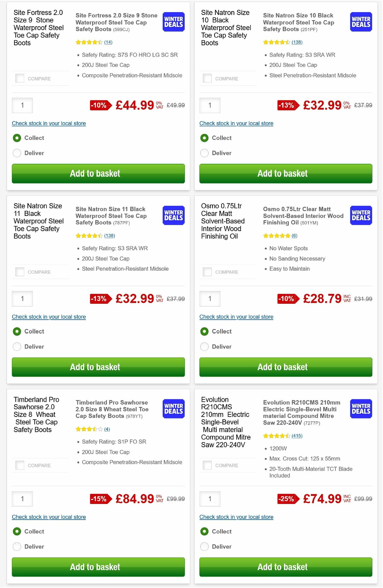
Task: Select Deliver for the Timberland Pro boots
Action: tap(17, 546)
